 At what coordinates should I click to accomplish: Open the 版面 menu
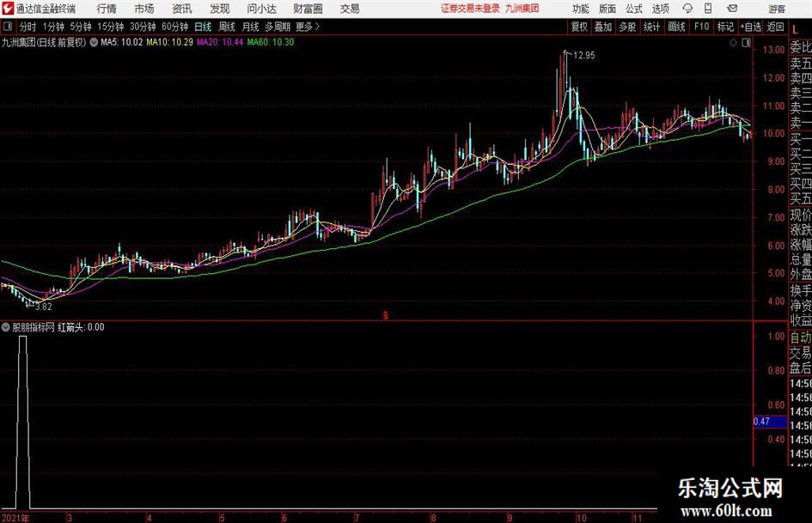607,9
